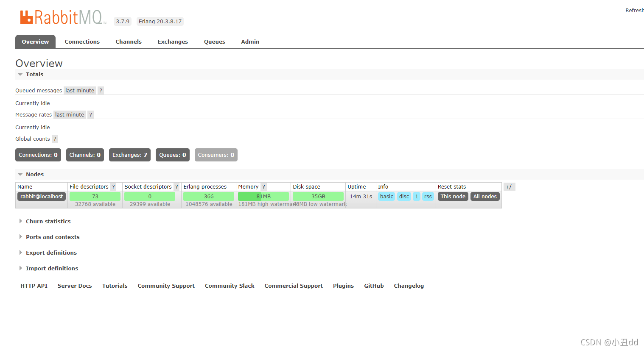This screenshot has width=644, height=350.
Task: Go to the Admin tab
Action: pyautogui.click(x=250, y=42)
